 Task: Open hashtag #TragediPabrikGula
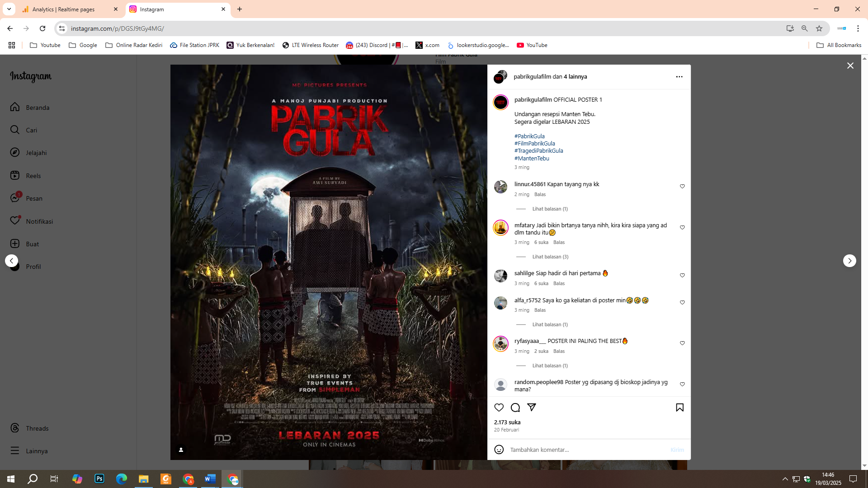coord(539,151)
